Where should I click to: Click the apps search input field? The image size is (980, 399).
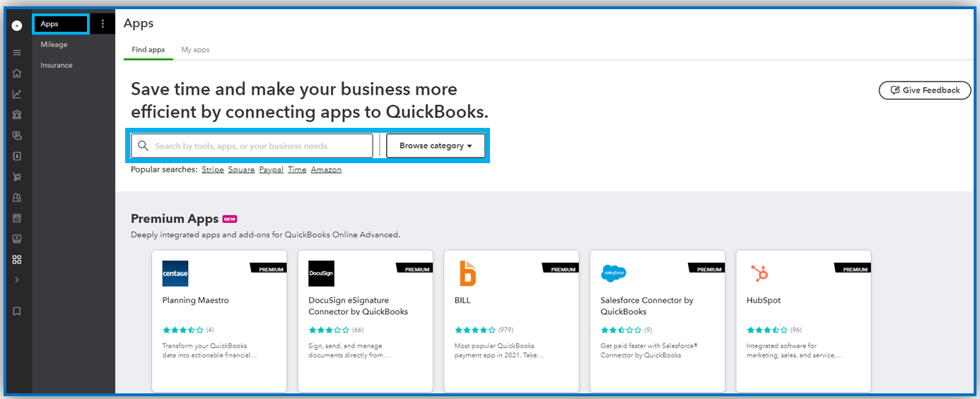pyautogui.click(x=252, y=145)
